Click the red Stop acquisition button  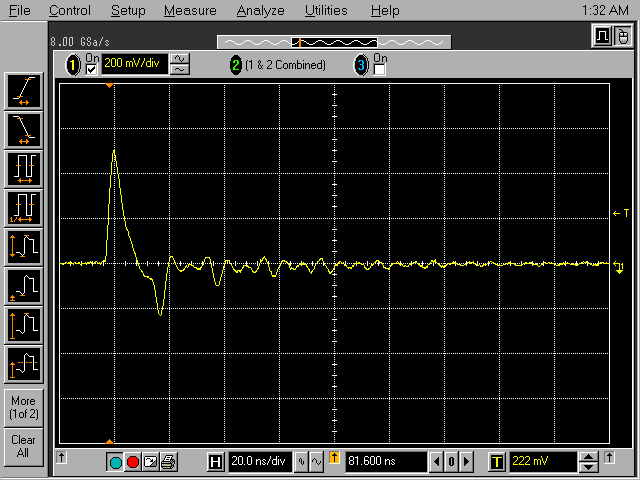(x=133, y=462)
